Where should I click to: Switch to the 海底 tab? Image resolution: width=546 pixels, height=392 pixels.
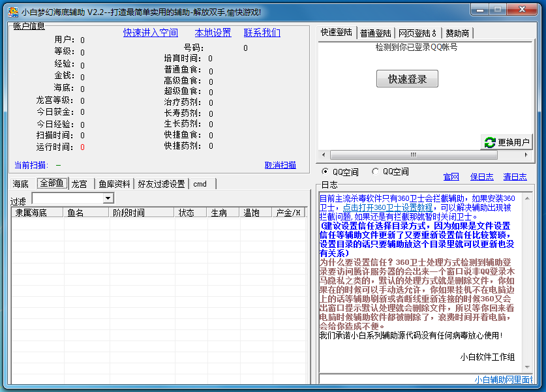(x=20, y=184)
